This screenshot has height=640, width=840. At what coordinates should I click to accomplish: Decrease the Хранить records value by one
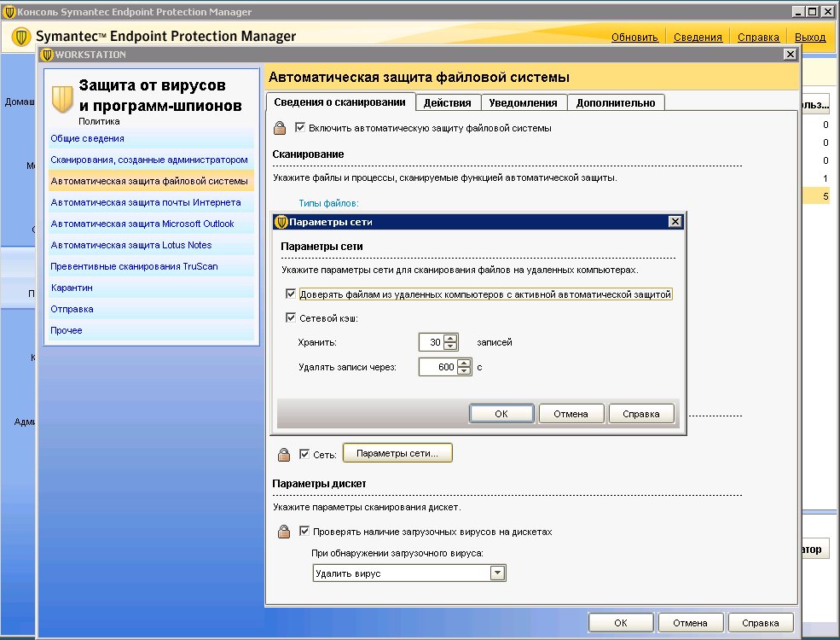450,346
